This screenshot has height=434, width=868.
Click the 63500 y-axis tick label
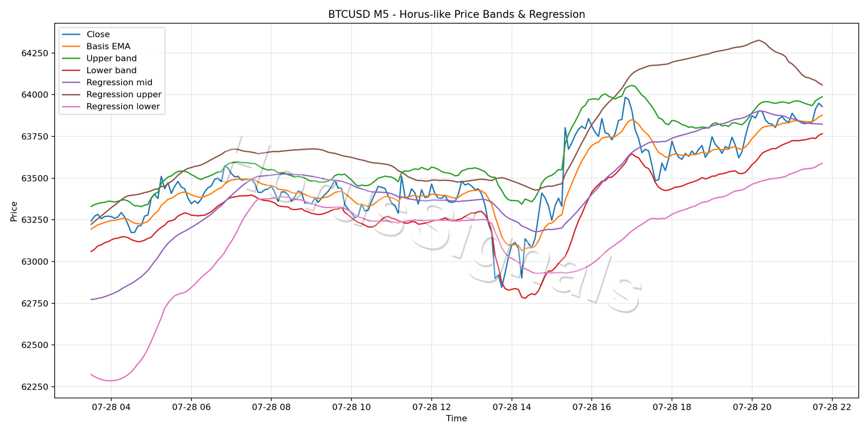tap(36, 178)
